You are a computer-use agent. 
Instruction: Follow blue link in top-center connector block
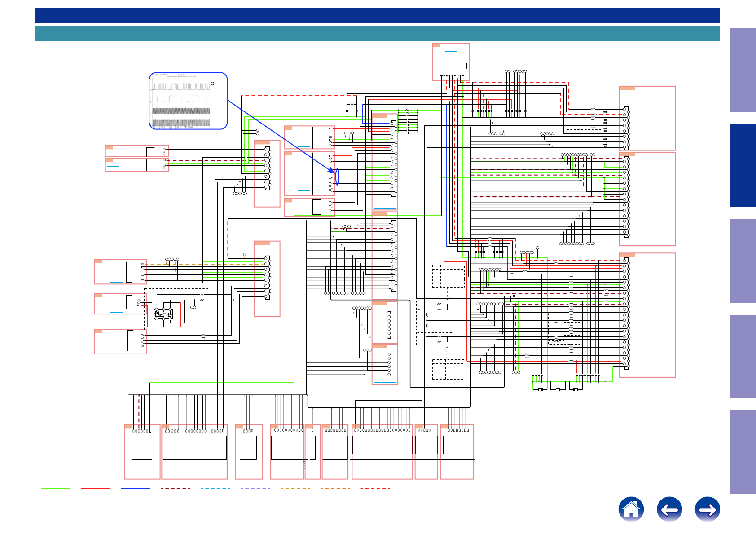click(x=451, y=51)
